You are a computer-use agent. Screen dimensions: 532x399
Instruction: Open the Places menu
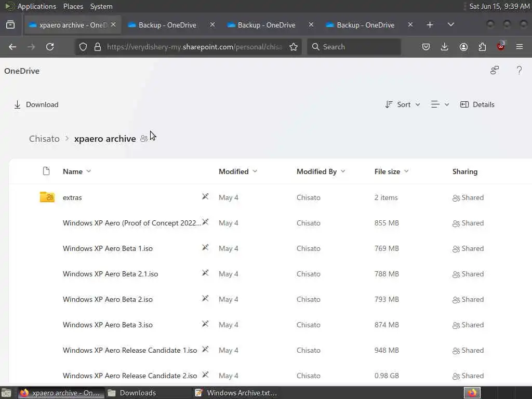tap(73, 6)
